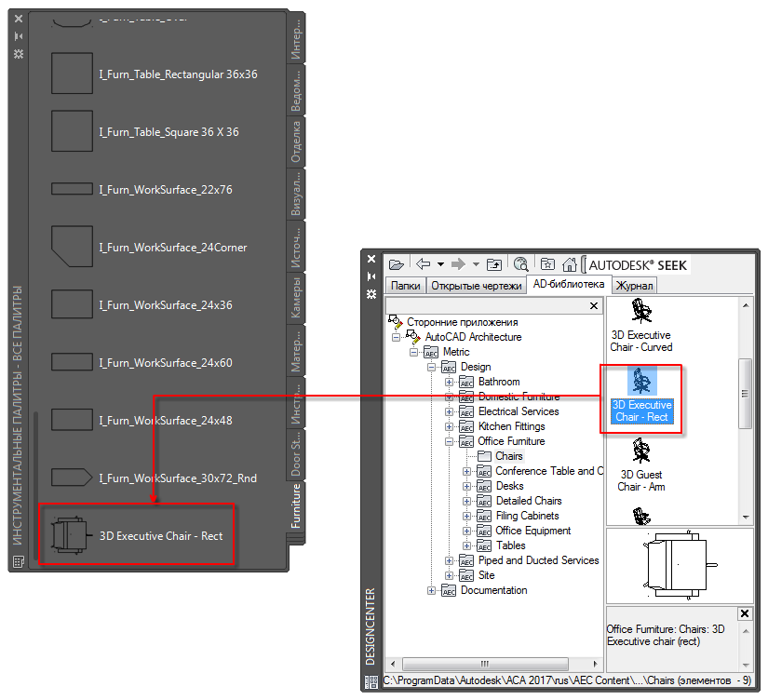The height and width of the screenshot is (700, 768).
Task: Collapse the Office Furniture folder
Action: pyautogui.click(x=449, y=441)
